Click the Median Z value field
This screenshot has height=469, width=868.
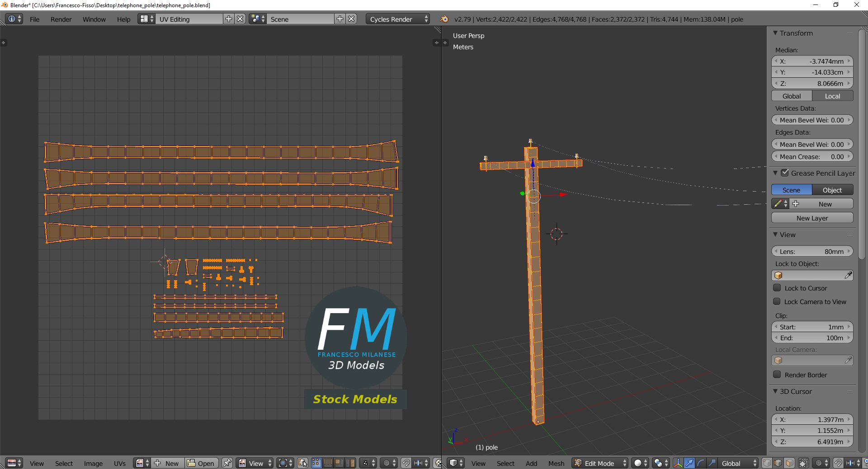812,83
